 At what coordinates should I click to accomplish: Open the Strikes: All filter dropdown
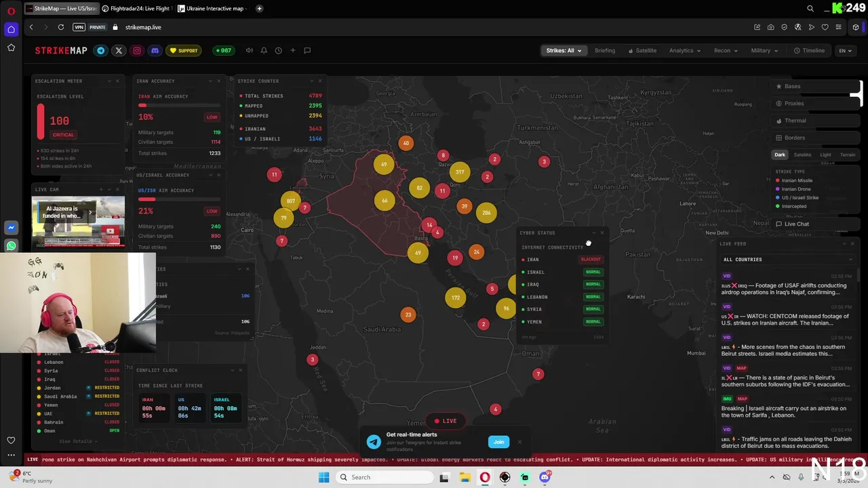tap(564, 50)
